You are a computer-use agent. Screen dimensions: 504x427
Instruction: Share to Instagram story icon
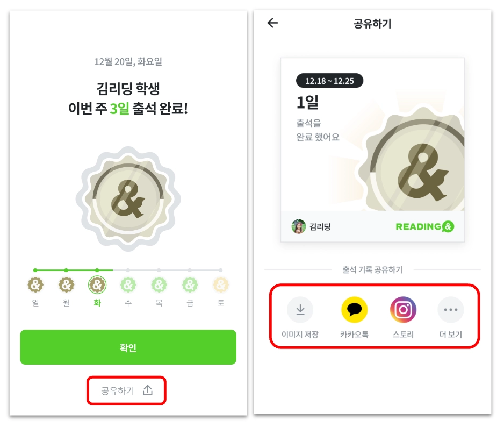coord(403,310)
